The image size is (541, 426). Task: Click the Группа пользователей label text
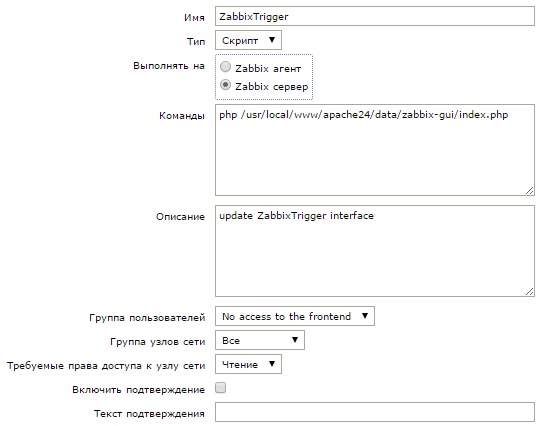click(147, 318)
